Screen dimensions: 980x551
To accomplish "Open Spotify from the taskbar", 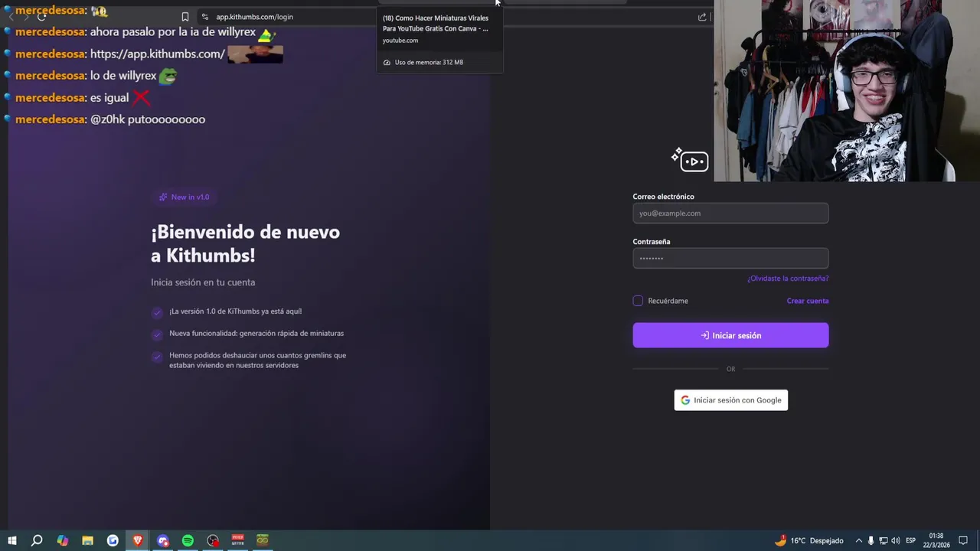I will point(188,540).
